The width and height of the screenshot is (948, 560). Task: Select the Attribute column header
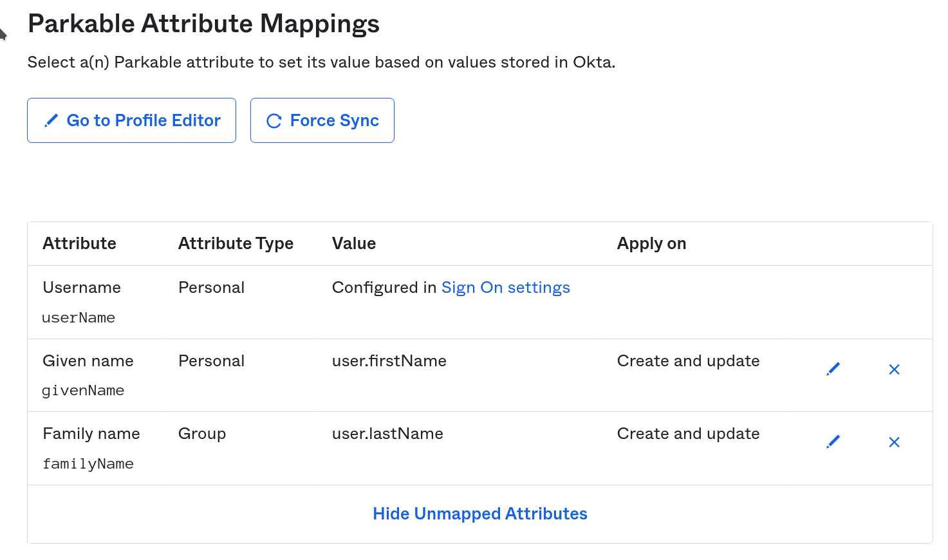pyautogui.click(x=79, y=243)
